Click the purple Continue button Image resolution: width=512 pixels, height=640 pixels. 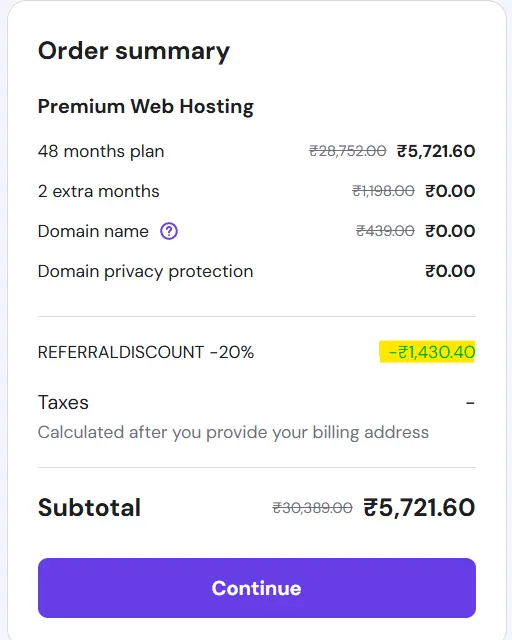tap(257, 588)
